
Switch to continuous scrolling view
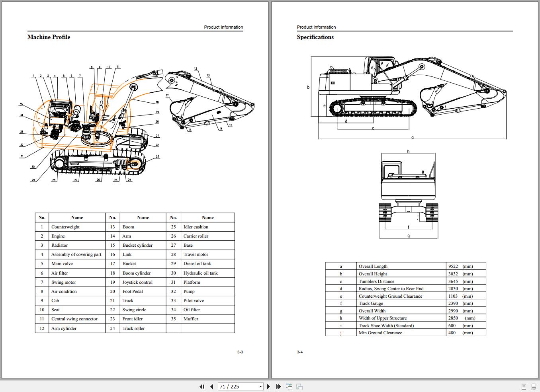(x=533, y=386)
